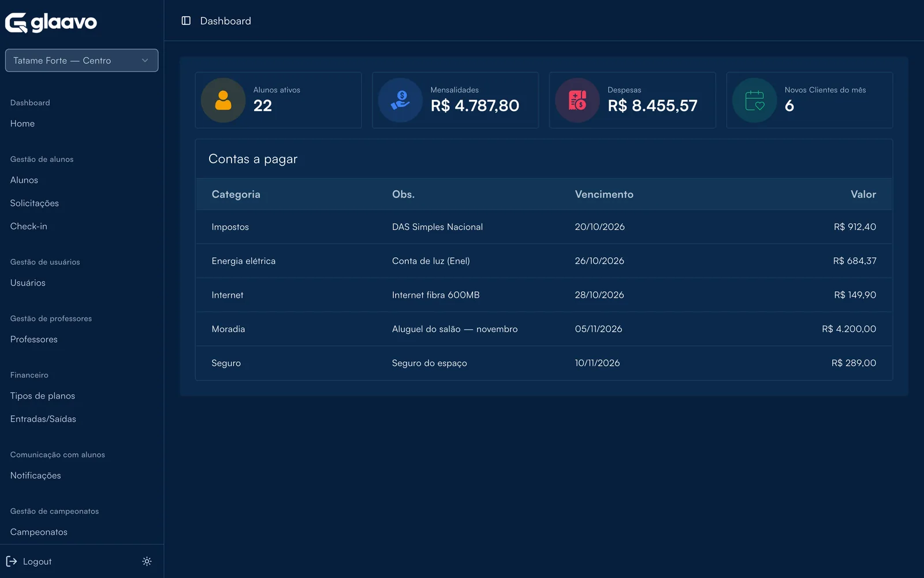The height and width of the screenshot is (578, 924).
Task: Click Internet fibra 600MB cell
Action: (436, 295)
